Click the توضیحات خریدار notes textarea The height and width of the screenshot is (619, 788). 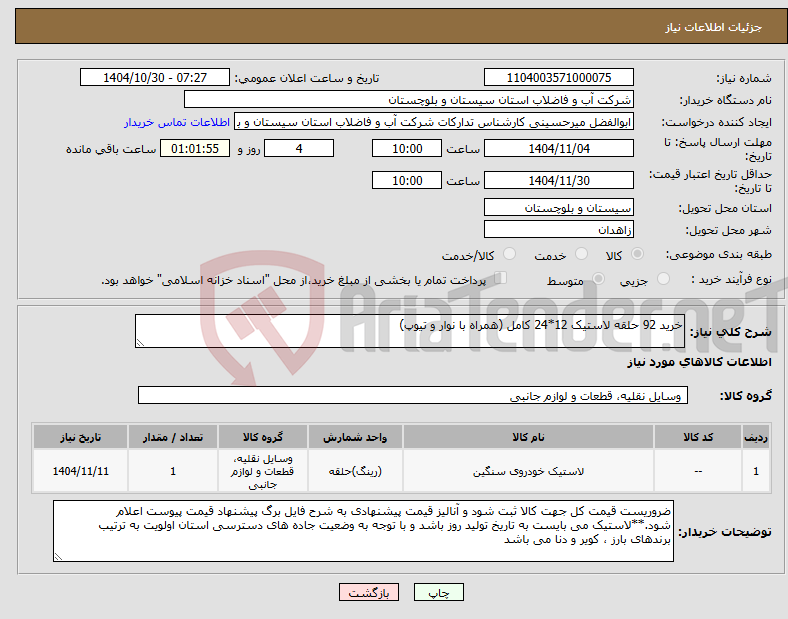(363, 531)
